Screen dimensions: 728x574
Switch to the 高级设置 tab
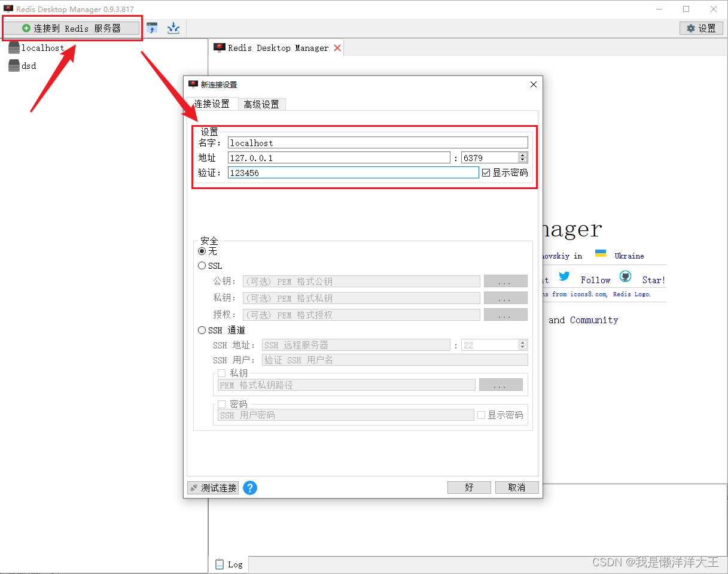261,104
